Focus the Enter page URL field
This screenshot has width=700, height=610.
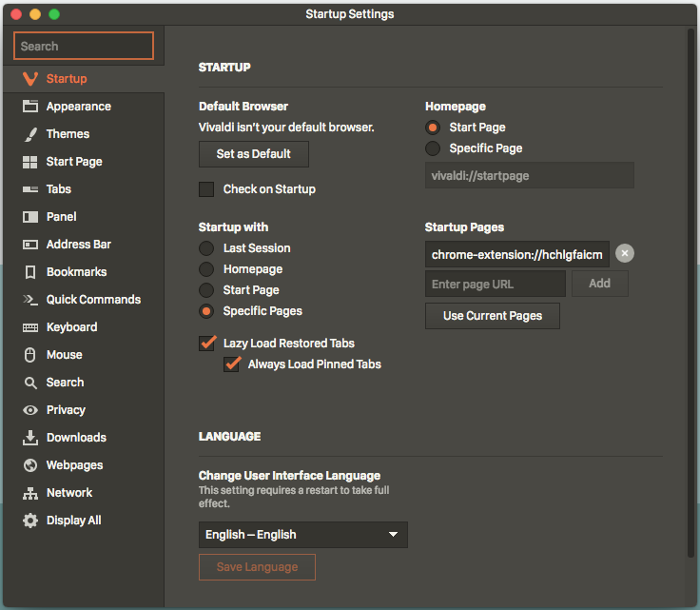coord(495,284)
